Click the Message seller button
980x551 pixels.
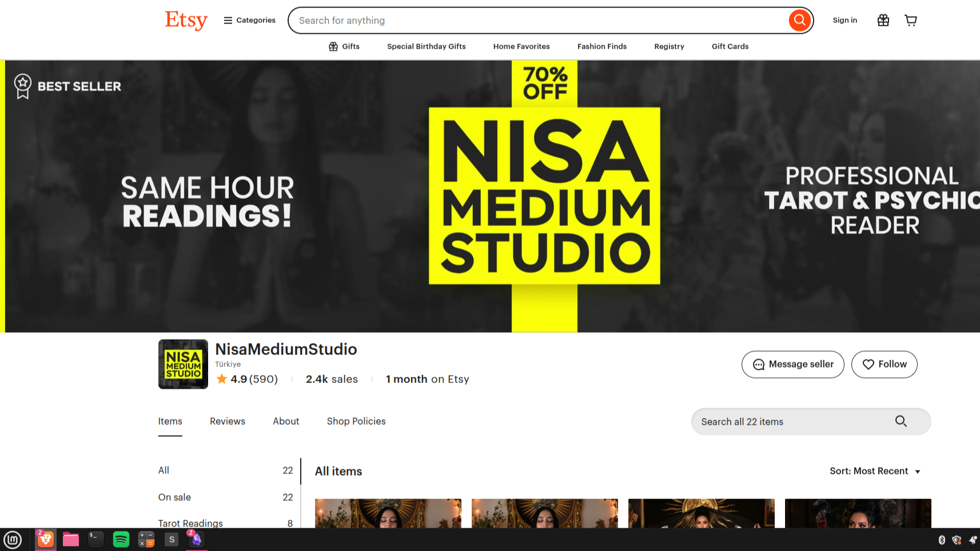[792, 364]
